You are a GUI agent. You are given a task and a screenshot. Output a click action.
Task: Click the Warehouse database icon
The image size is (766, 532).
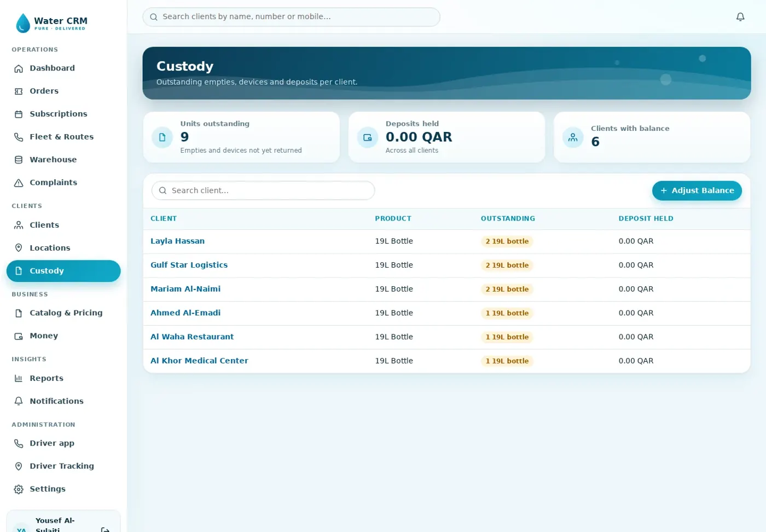pyautogui.click(x=19, y=160)
